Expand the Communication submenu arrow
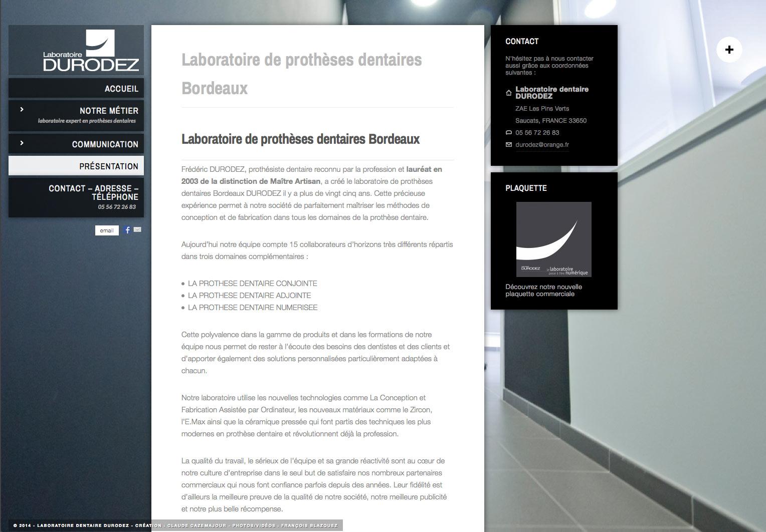Screen dimensions: 766x532 (x=22, y=143)
